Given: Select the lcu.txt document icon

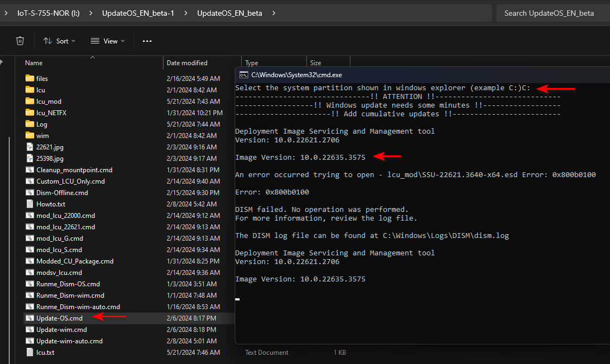Looking at the screenshot, I should pyautogui.click(x=29, y=353).
